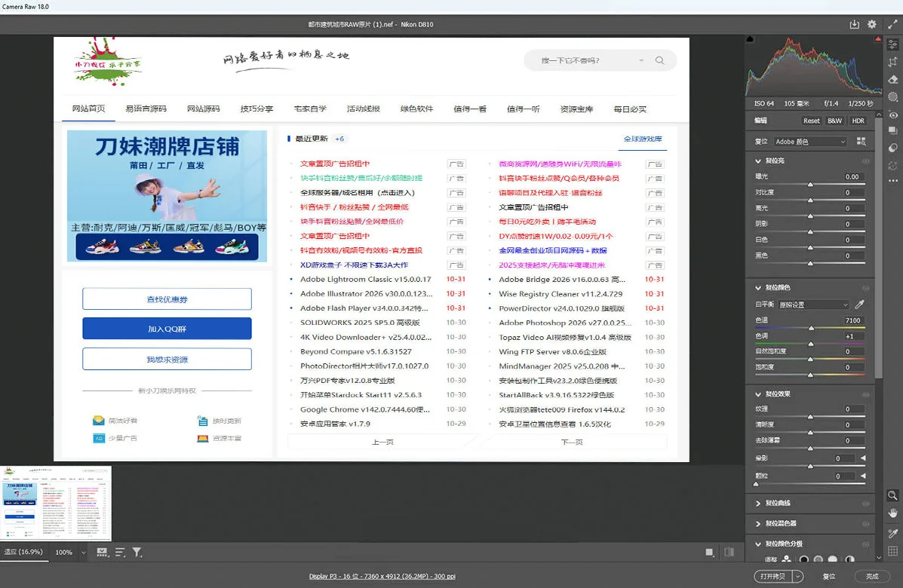Open the profile browser grid icon

coord(863,142)
